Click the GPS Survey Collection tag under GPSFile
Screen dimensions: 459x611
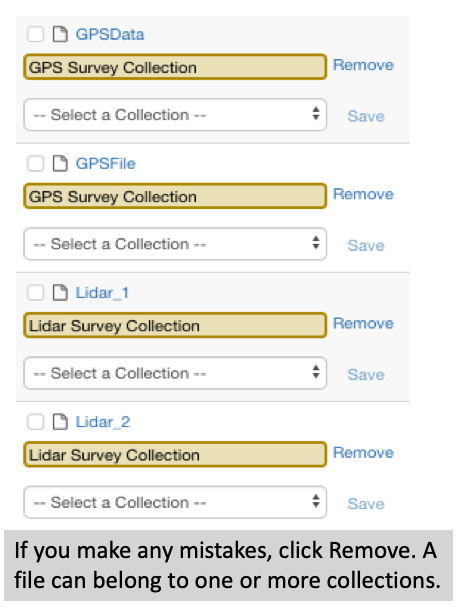pos(175,196)
